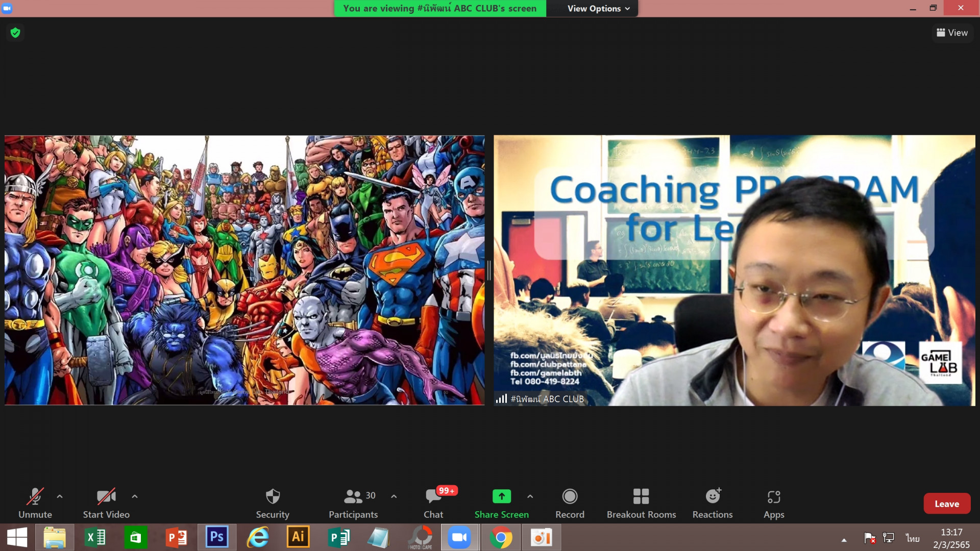
Task: Open the Security shield menu
Action: [x=273, y=503]
